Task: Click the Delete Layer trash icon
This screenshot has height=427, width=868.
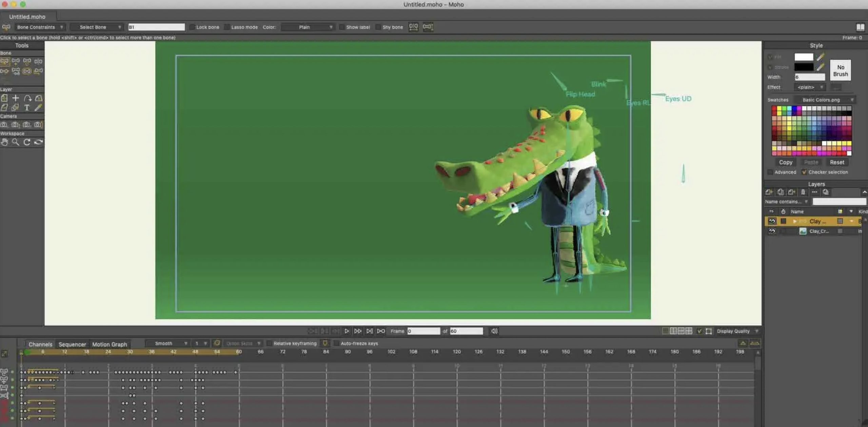Action: pos(803,192)
